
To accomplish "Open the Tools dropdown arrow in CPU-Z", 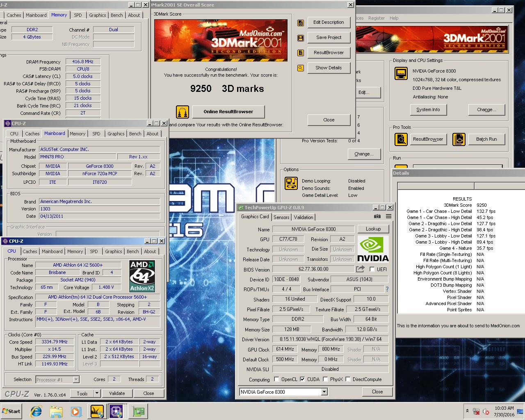I will (x=97, y=393).
